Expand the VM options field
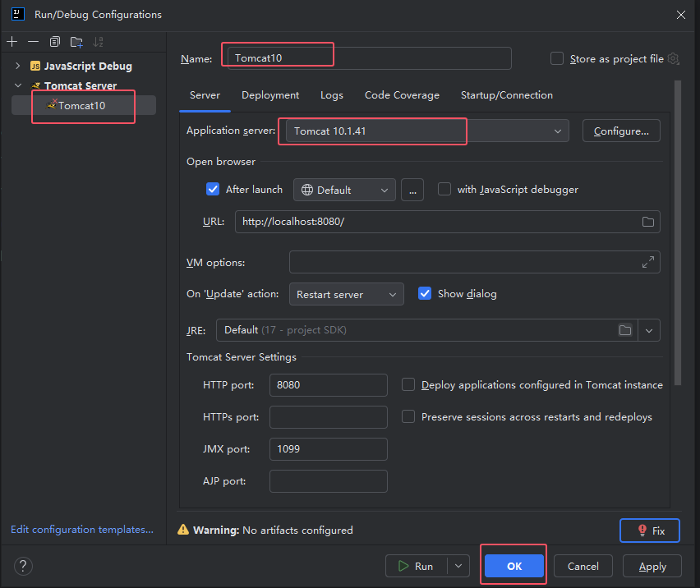Viewport: 700px width, 588px height. 647,262
